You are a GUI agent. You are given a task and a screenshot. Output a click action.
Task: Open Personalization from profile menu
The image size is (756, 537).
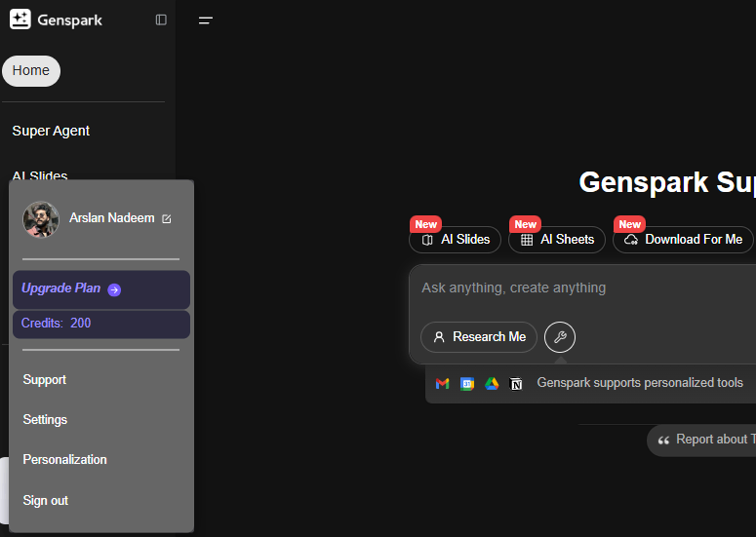[x=65, y=460]
